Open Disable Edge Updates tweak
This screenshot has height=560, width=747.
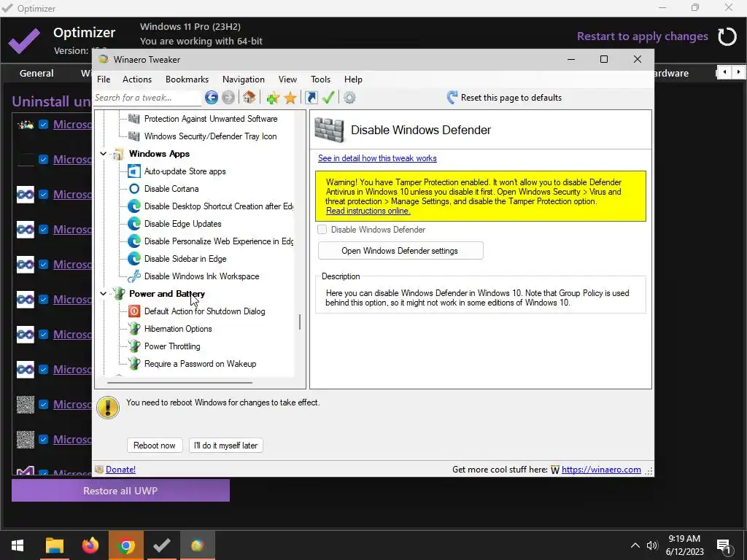pyautogui.click(x=183, y=224)
